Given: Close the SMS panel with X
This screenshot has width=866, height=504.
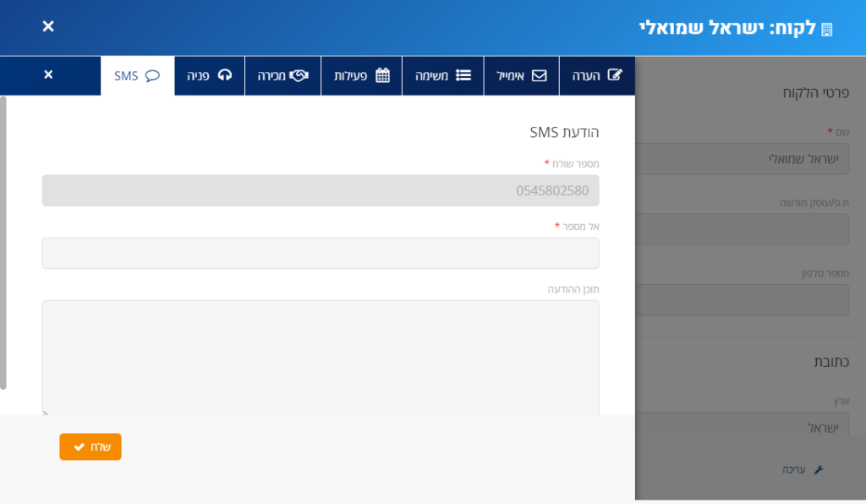Looking at the screenshot, I should click(48, 74).
